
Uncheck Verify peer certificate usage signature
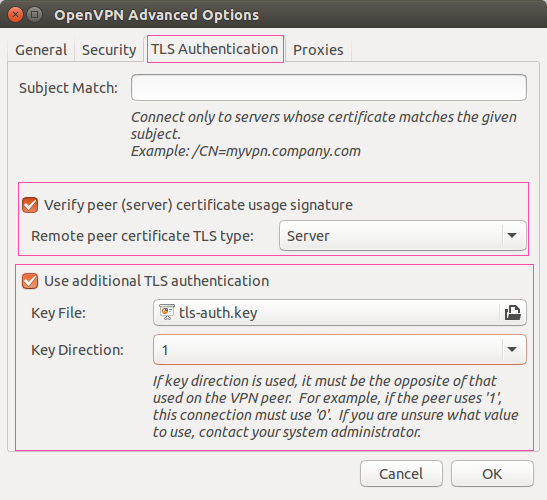(x=30, y=205)
